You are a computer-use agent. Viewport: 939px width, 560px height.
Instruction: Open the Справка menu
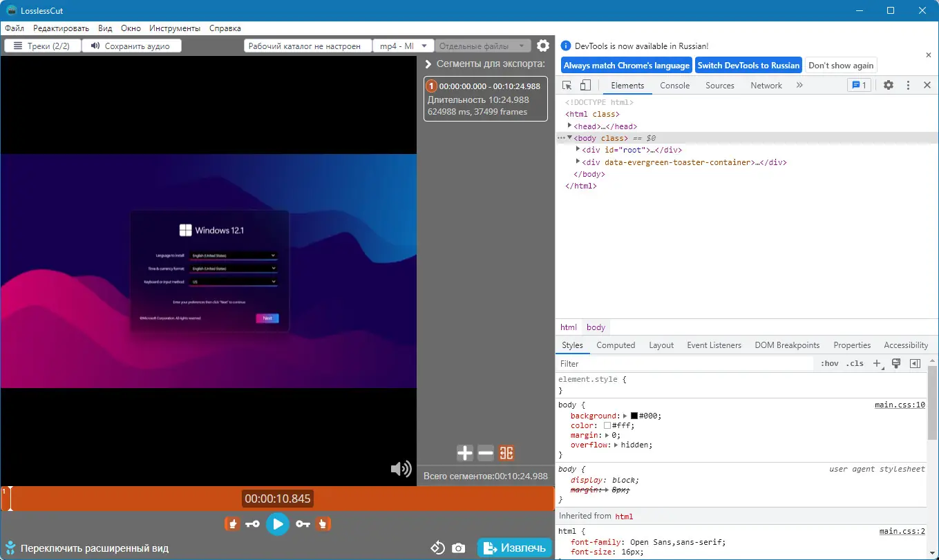225,28
